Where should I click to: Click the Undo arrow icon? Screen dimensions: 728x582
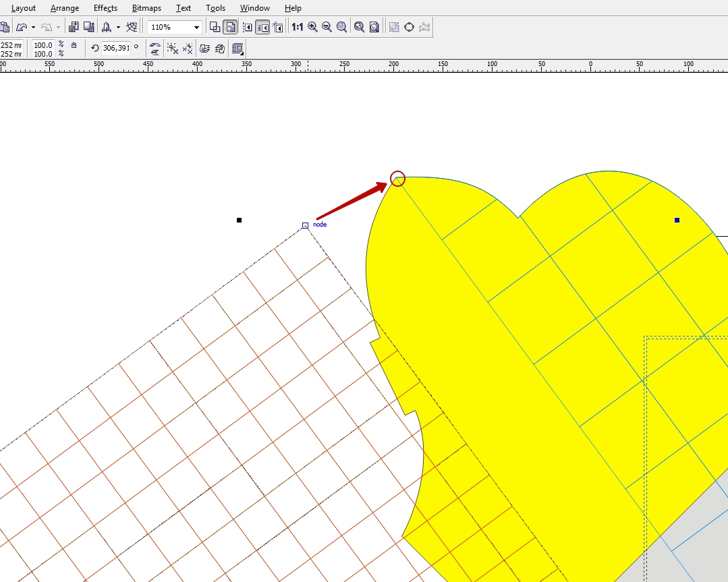22,27
